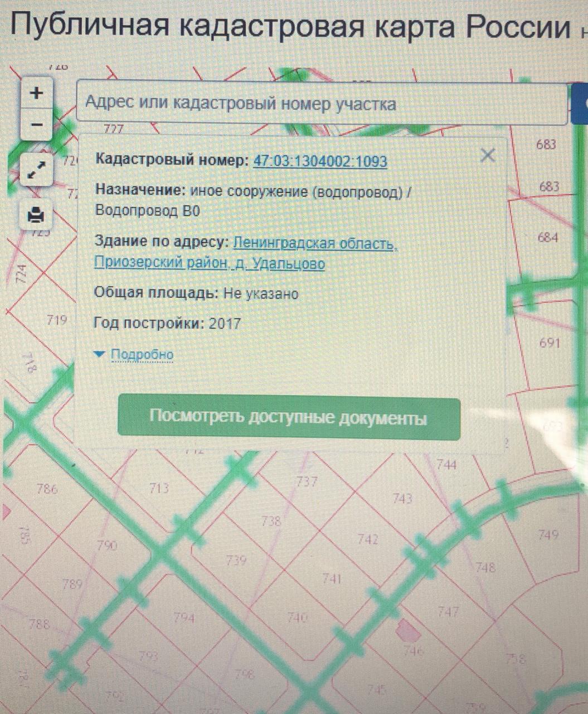This screenshot has width=588, height=714.
Task: Click Посмотреть доступные документы button
Action: pyautogui.click(x=289, y=418)
